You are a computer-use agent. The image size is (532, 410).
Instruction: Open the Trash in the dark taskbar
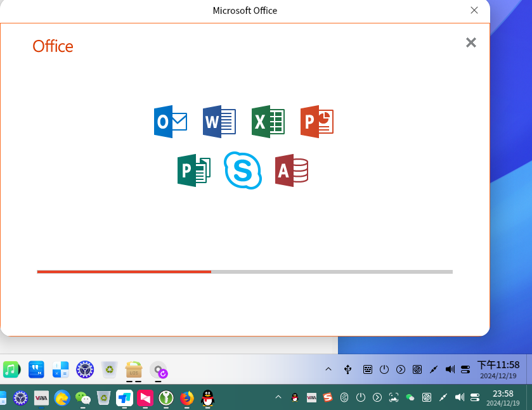click(103, 398)
